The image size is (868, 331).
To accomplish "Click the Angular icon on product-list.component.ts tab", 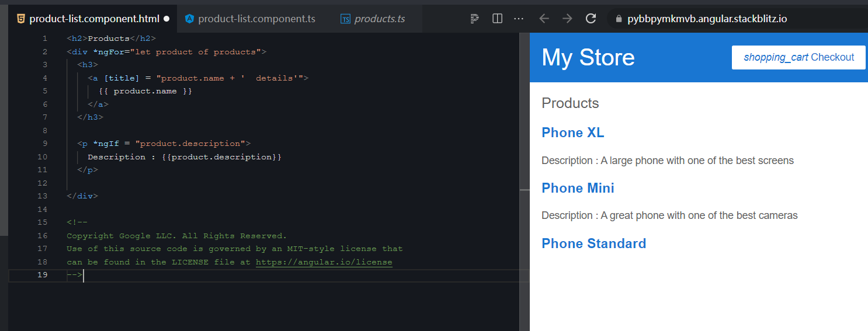I will point(189,19).
